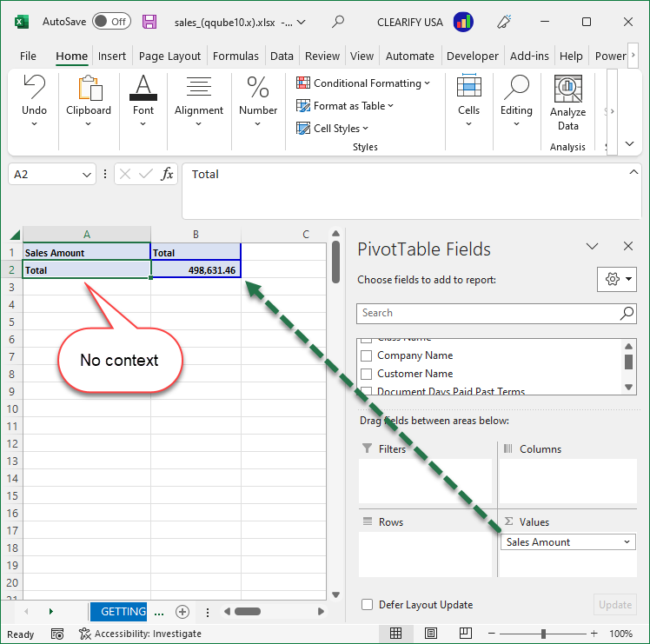The image size is (650, 644).
Task: Click the pen and sparkle icon
Action: (x=504, y=22)
